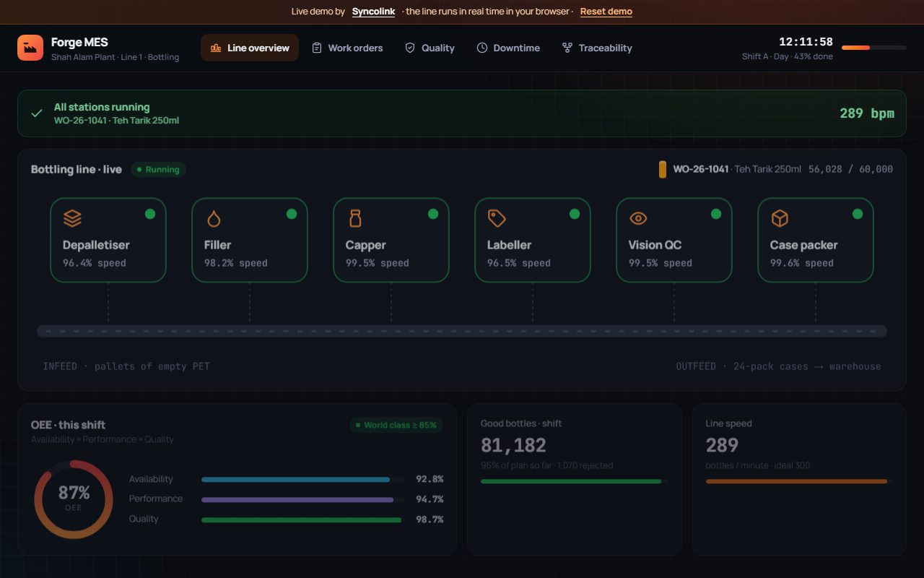Click the Availability progress bar
This screenshot has width=924, height=578.
click(302, 479)
